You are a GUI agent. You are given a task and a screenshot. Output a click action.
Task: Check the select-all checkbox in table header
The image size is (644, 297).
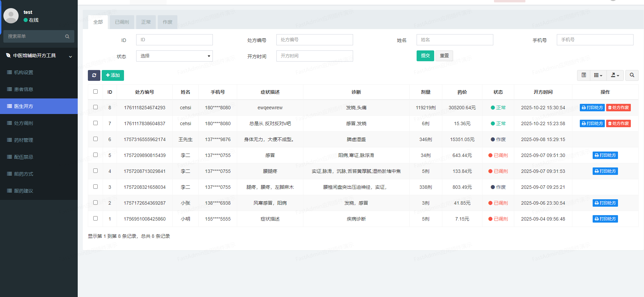95,92
